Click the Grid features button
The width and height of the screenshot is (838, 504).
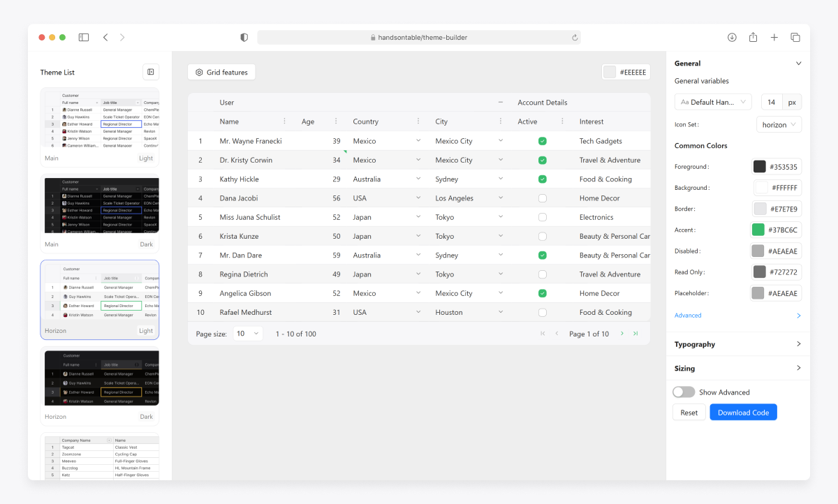[x=221, y=72]
